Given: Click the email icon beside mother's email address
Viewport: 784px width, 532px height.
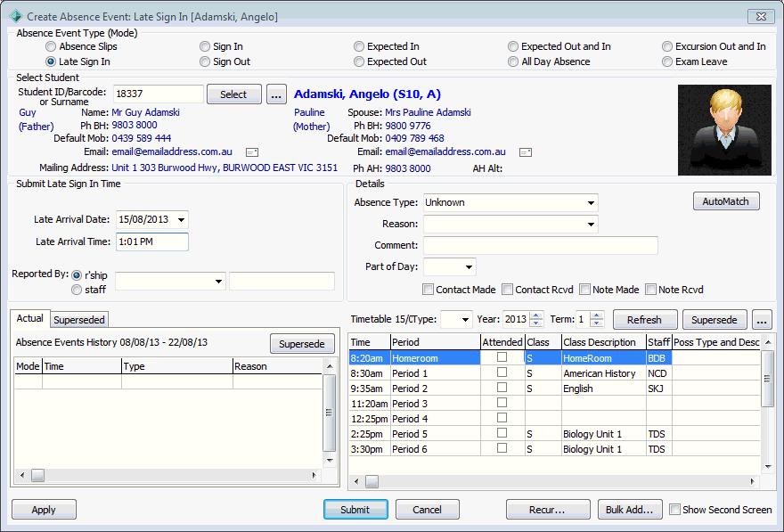Looking at the screenshot, I should coord(526,152).
